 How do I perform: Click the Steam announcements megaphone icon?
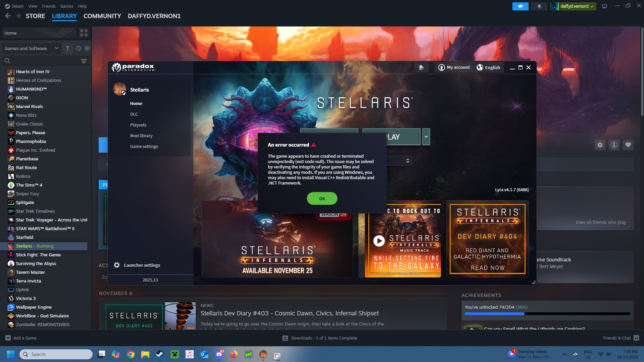pos(520,6)
